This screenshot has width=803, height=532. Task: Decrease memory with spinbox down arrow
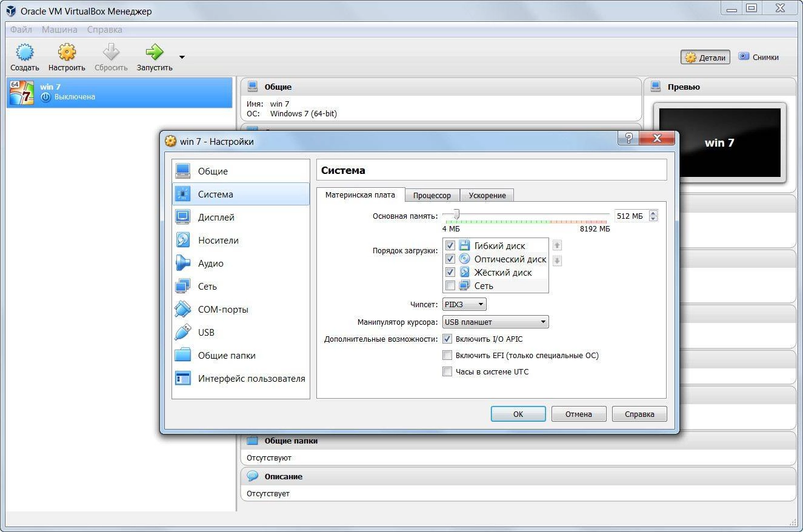[x=653, y=219]
